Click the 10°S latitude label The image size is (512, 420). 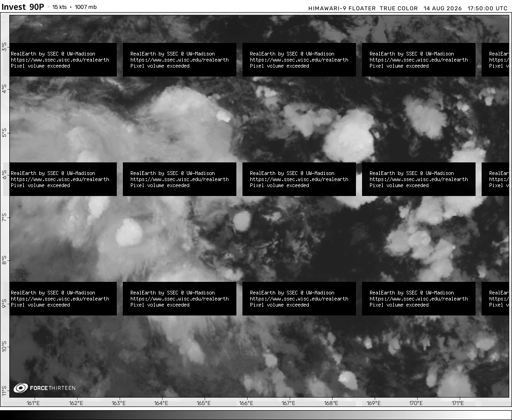4,346
